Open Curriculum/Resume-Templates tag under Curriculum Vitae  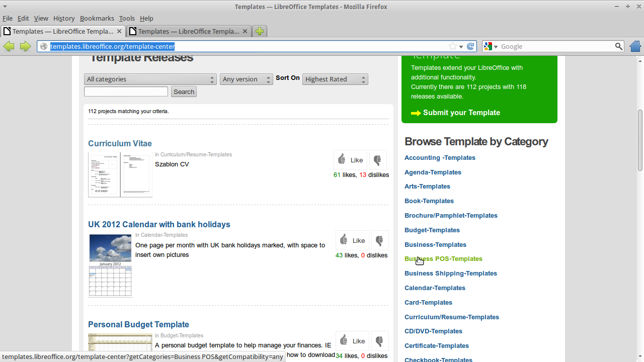196,154
